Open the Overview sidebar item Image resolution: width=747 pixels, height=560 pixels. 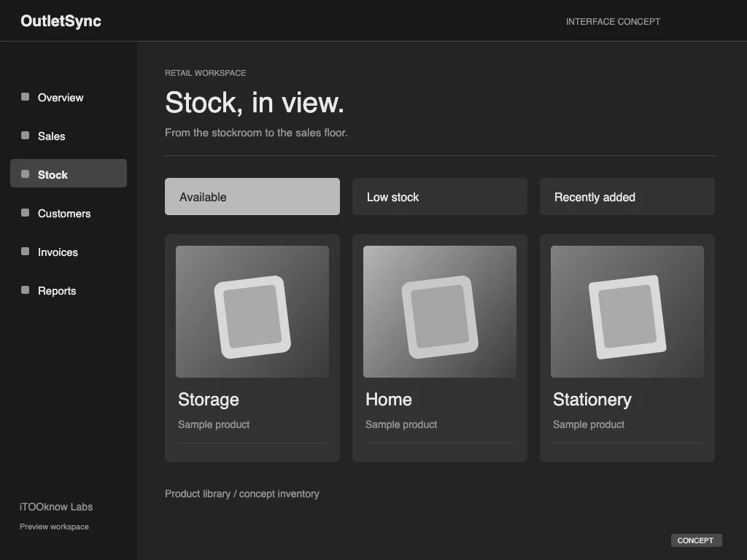[x=69, y=97]
